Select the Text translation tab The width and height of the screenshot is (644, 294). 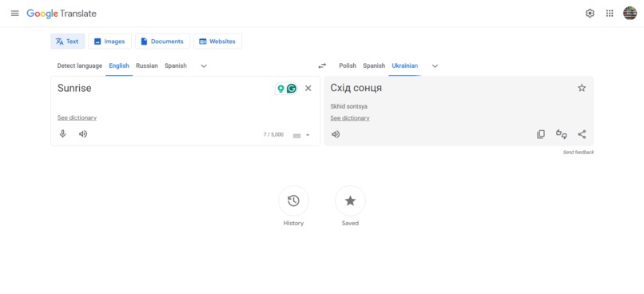coord(67,41)
